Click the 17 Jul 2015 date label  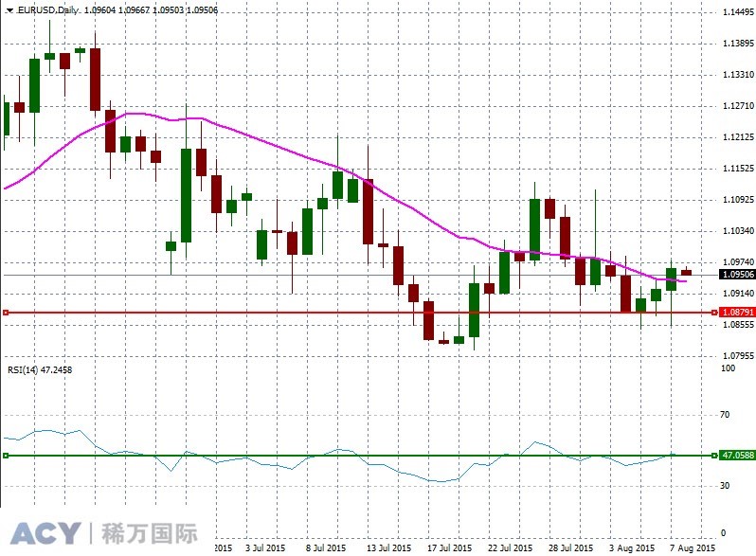[x=449, y=548]
